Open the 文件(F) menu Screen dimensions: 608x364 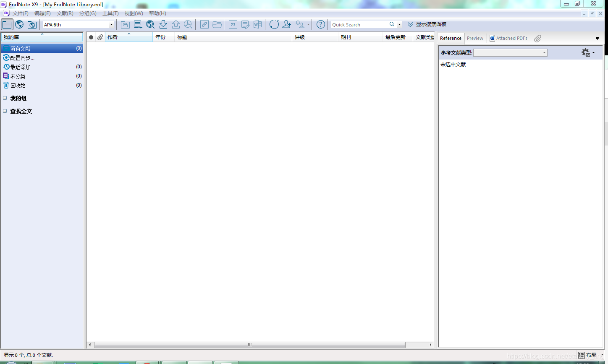click(x=21, y=13)
